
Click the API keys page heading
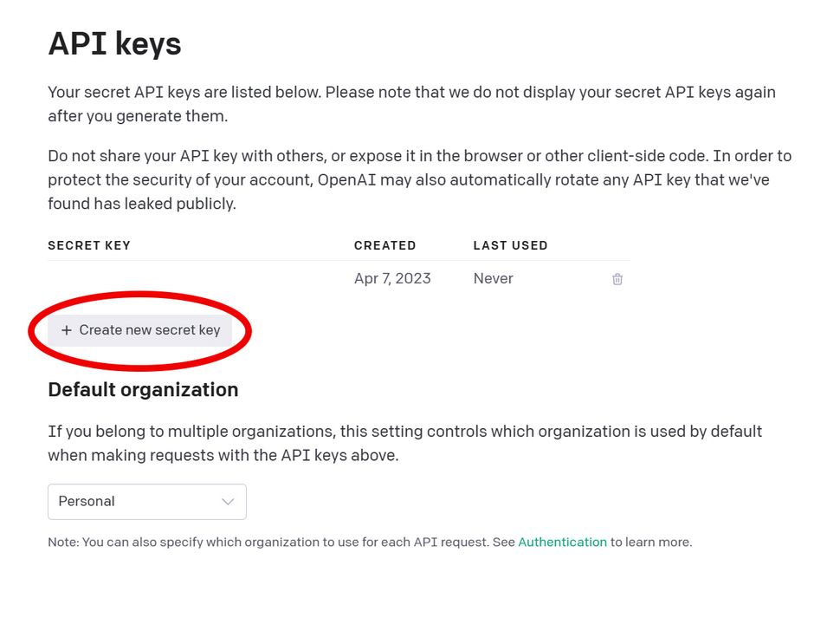114,43
